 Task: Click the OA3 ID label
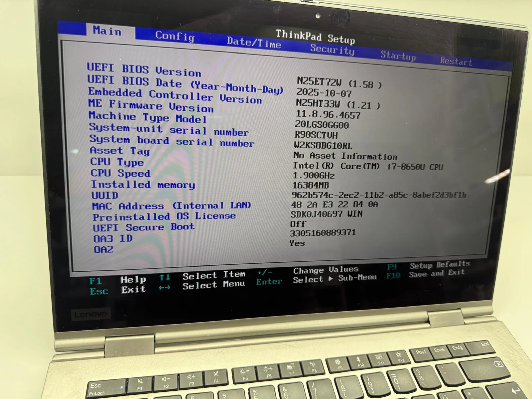[x=113, y=239]
